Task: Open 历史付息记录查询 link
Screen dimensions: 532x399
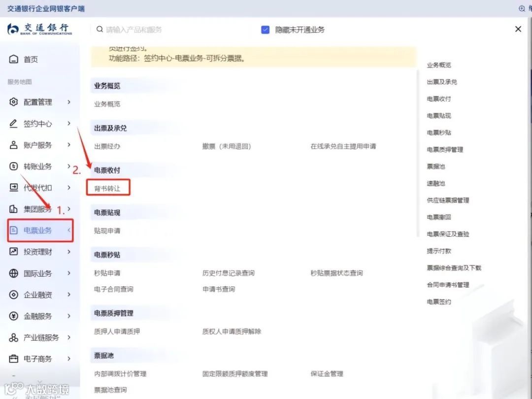Action: pyautogui.click(x=228, y=273)
